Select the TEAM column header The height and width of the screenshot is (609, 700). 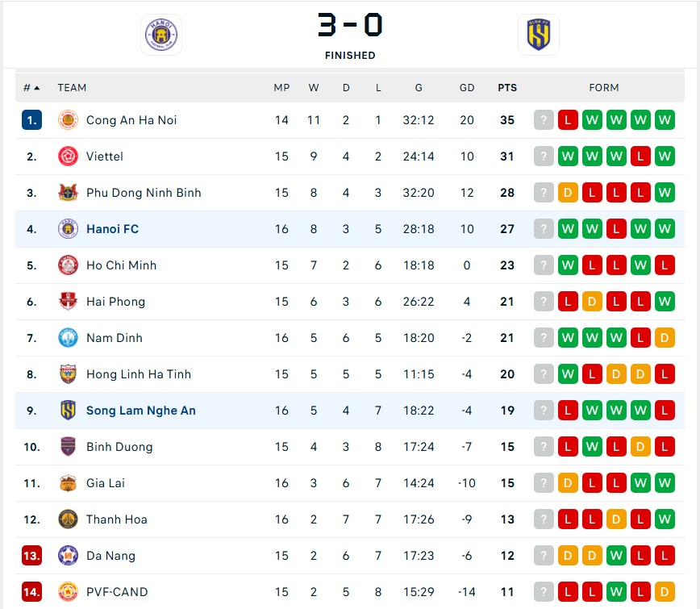click(x=72, y=87)
